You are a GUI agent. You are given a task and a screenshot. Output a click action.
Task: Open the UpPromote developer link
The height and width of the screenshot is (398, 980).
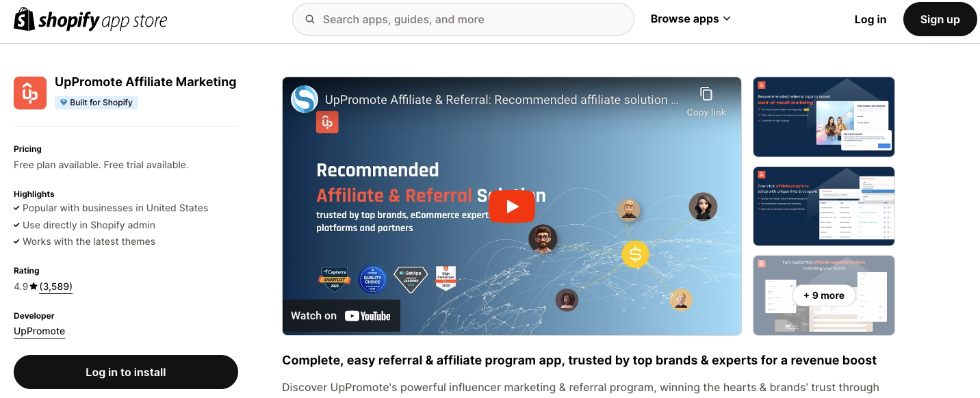tap(39, 331)
